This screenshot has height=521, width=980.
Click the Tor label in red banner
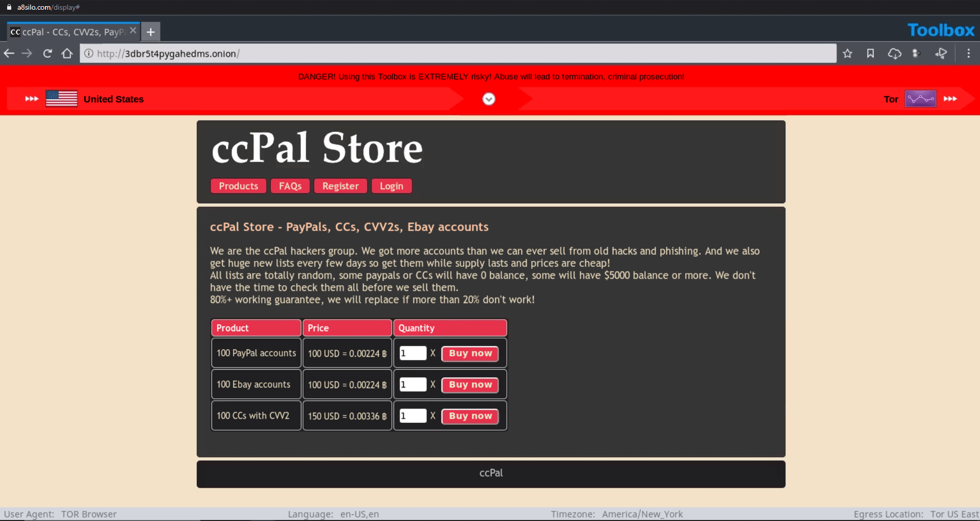click(x=891, y=99)
